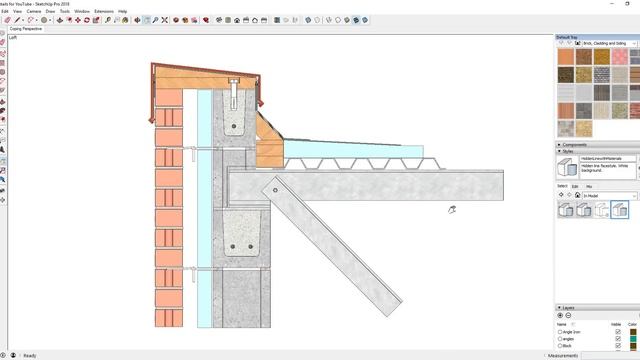Select the Offset tool

click(x=69, y=20)
